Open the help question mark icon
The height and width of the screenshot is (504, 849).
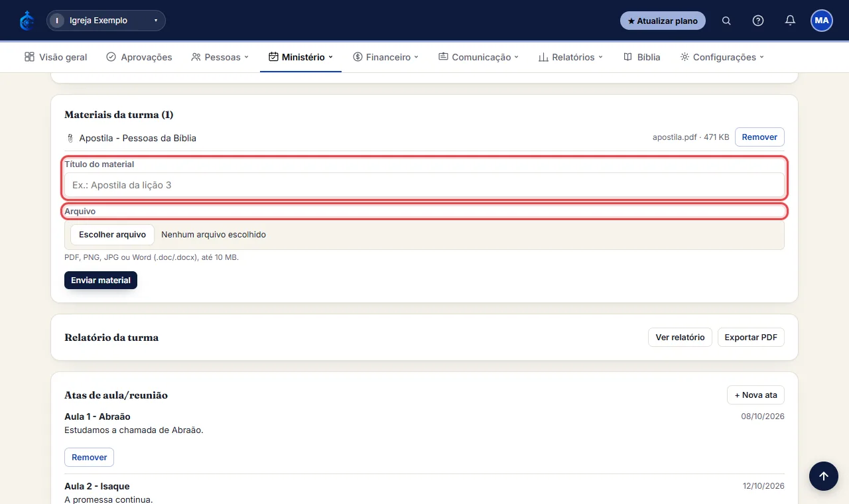758,21
